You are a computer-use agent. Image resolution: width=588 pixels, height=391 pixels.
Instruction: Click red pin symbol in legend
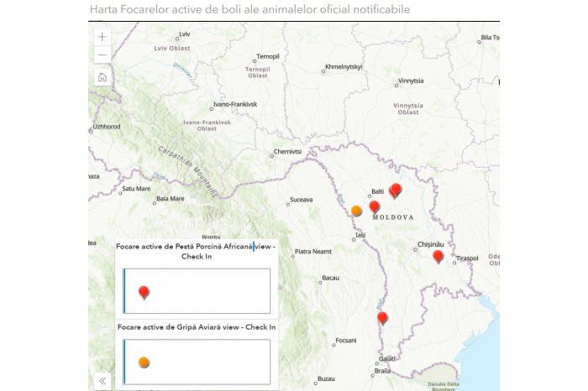[144, 291]
